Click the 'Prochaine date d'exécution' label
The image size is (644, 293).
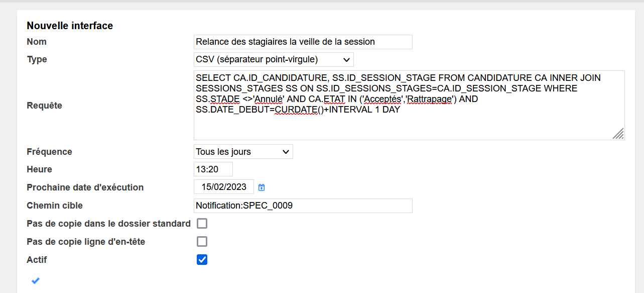pyautogui.click(x=85, y=187)
